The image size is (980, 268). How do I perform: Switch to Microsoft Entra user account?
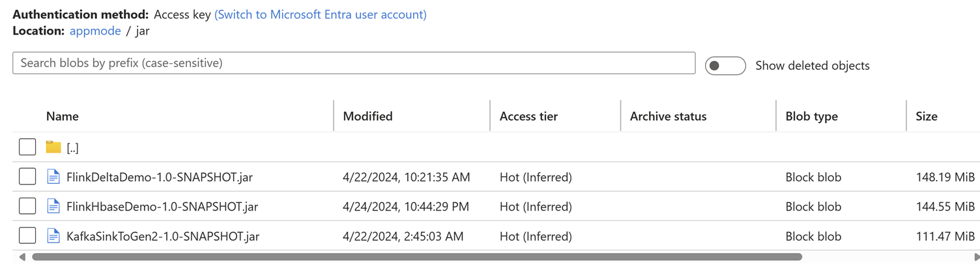(320, 14)
